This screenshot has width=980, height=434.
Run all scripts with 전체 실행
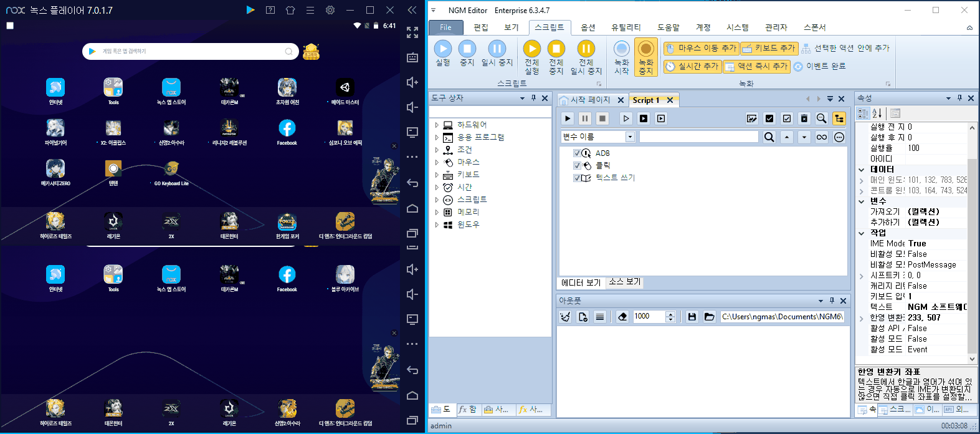pyautogui.click(x=531, y=57)
